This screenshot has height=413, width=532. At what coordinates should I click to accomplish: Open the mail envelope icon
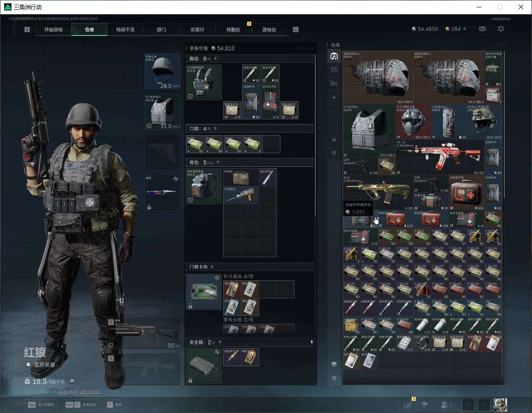click(x=482, y=29)
